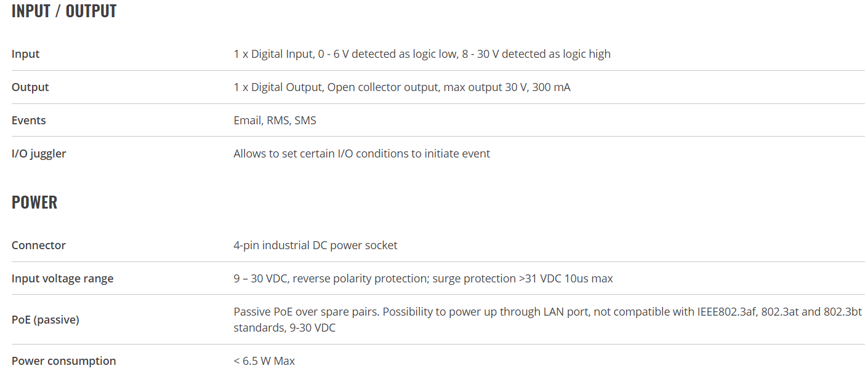Click the < 6.5 W Max value
Screen dimensions: 868x379
(264, 361)
